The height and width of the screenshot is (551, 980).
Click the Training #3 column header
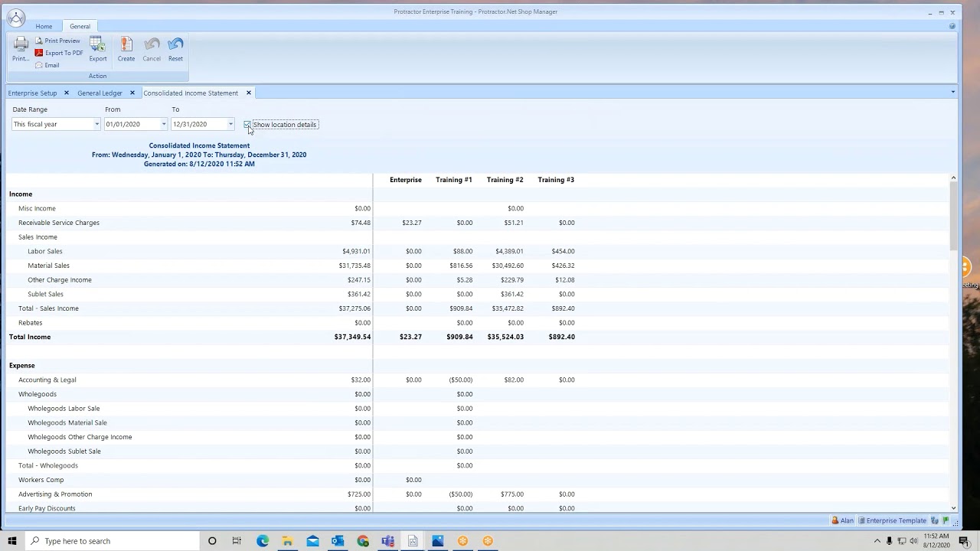point(556,180)
